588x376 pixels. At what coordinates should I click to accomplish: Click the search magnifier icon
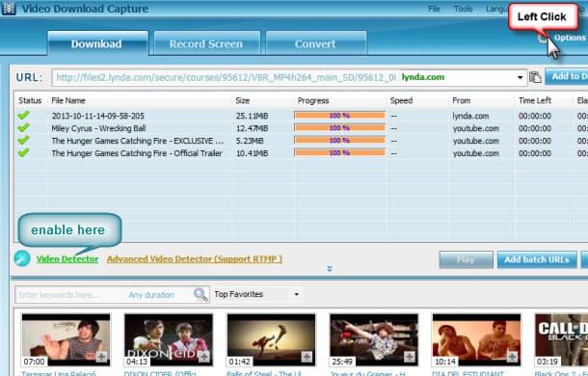tap(200, 295)
